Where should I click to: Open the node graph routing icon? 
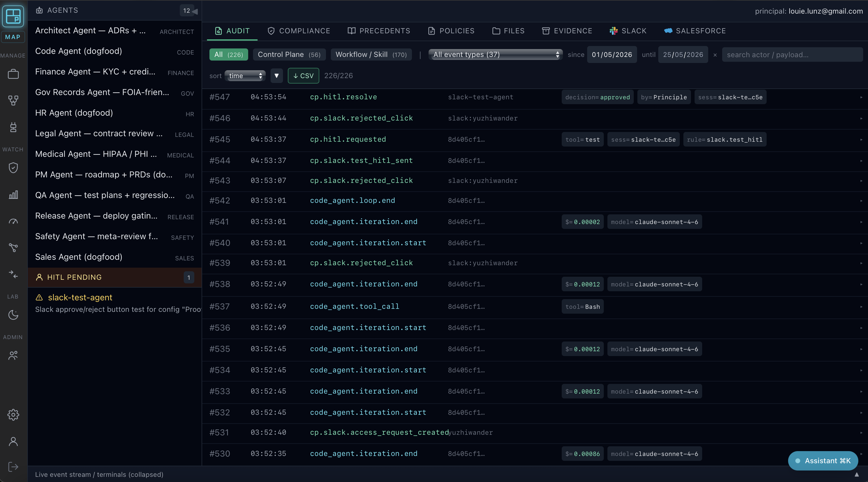tap(13, 248)
